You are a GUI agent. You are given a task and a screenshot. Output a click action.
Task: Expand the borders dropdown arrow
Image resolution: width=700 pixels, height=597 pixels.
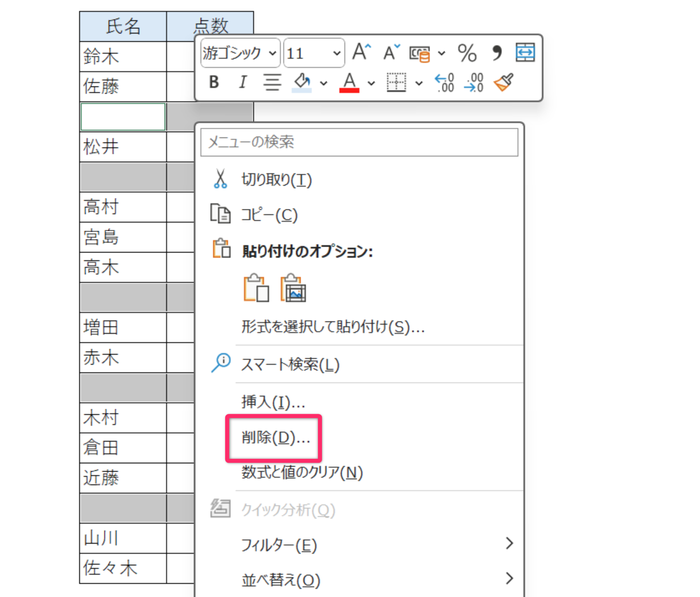click(419, 83)
